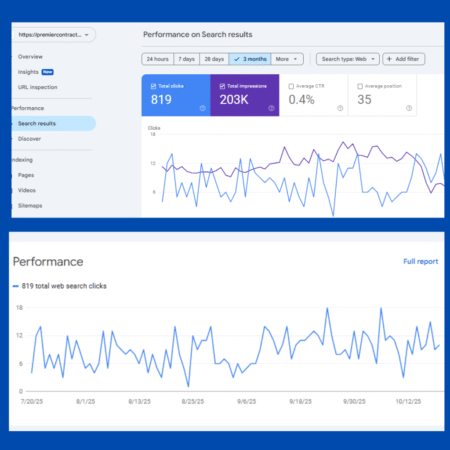Expand the More date range dropdown
Screen dimensions: 450x450
click(x=287, y=59)
